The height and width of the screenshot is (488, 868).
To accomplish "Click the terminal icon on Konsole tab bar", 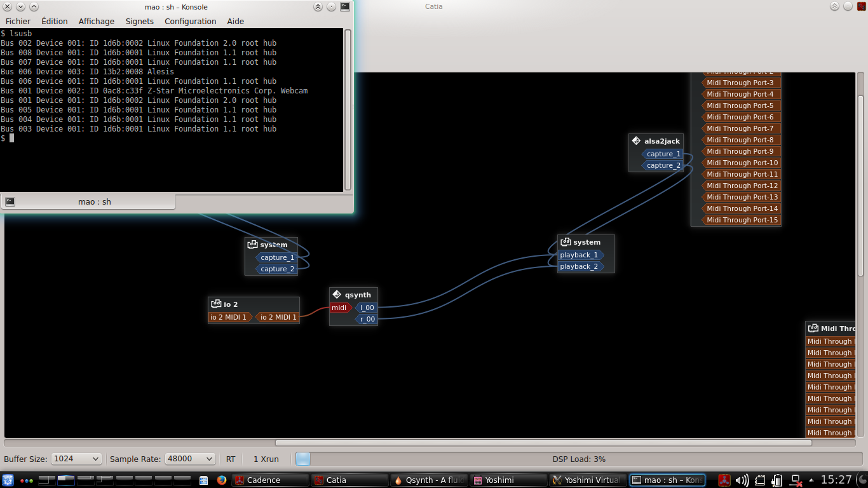I will pos(10,202).
